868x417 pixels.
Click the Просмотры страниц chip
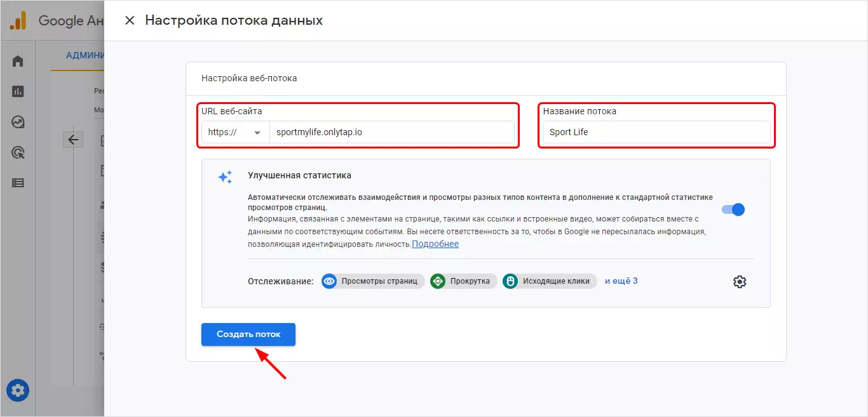point(372,281)
